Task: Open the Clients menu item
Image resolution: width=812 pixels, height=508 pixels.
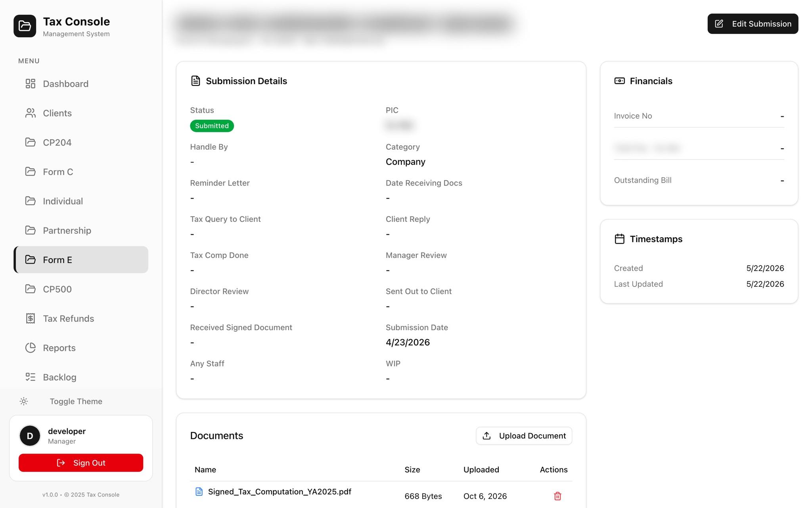Action: [81, 113]
